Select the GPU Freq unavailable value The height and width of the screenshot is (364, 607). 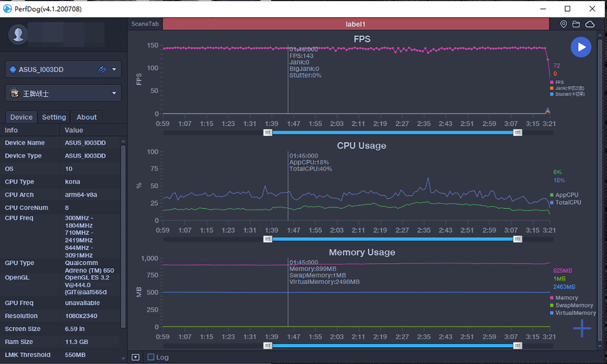pos(82,303)
